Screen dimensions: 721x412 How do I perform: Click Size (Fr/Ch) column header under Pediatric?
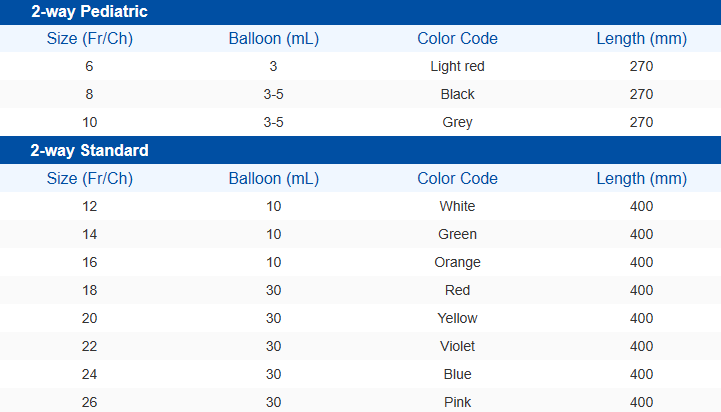coord(90,39)
